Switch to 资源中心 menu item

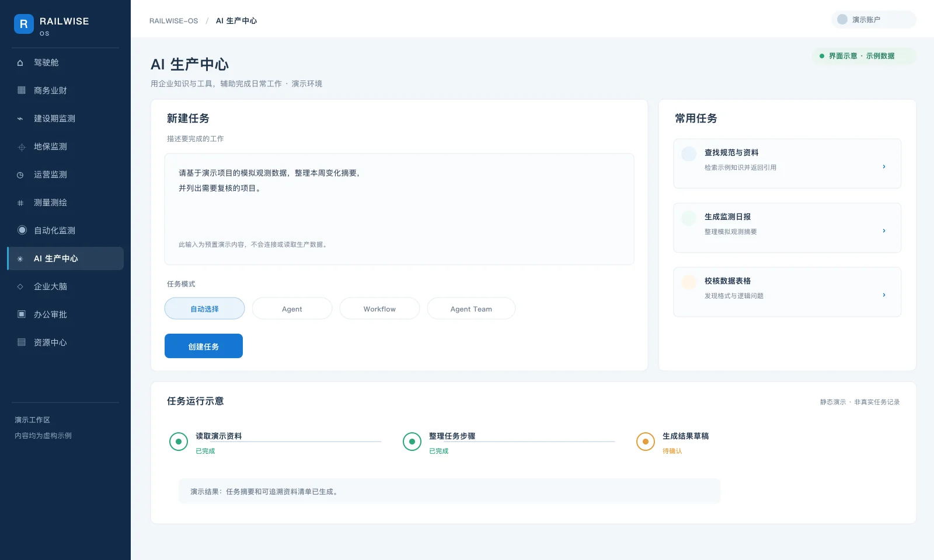tap(65, 342)
